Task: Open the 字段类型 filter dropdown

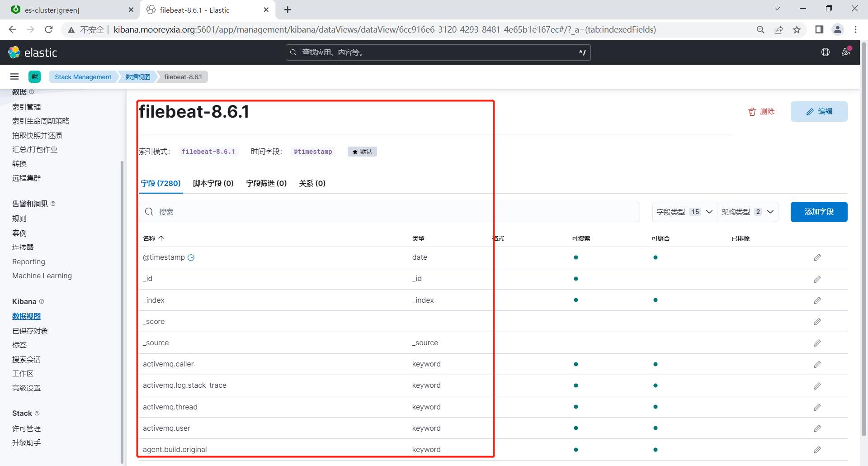Action: 684,212
